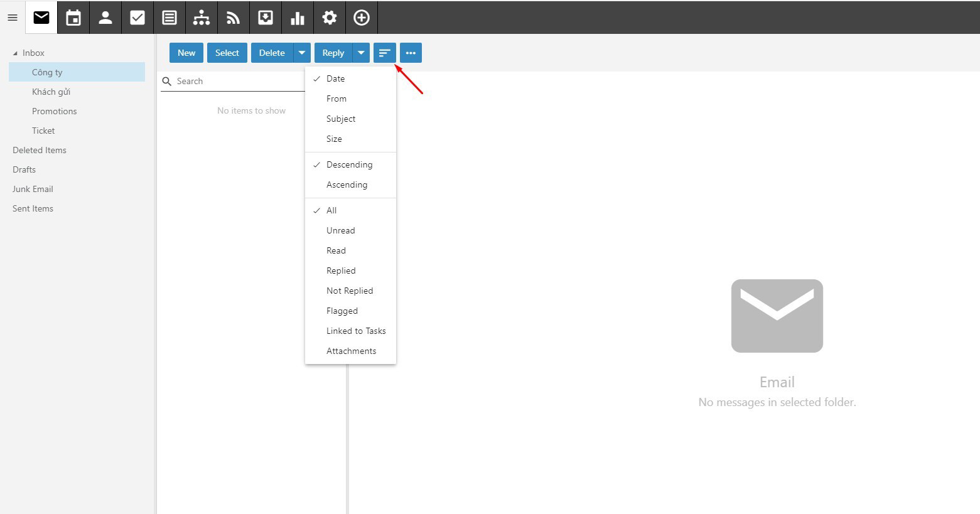Click the hamburger menu icon

(x=13, y=18)
